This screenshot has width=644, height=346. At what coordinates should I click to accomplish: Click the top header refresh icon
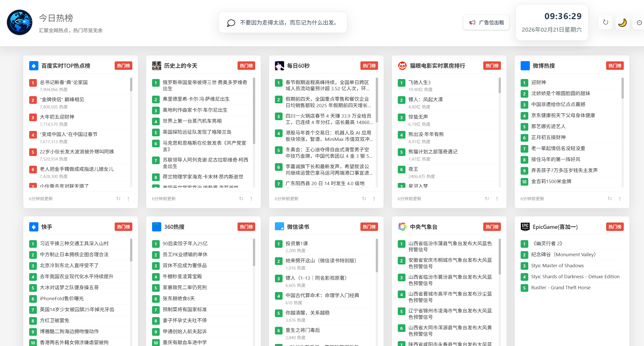(605, 23)
